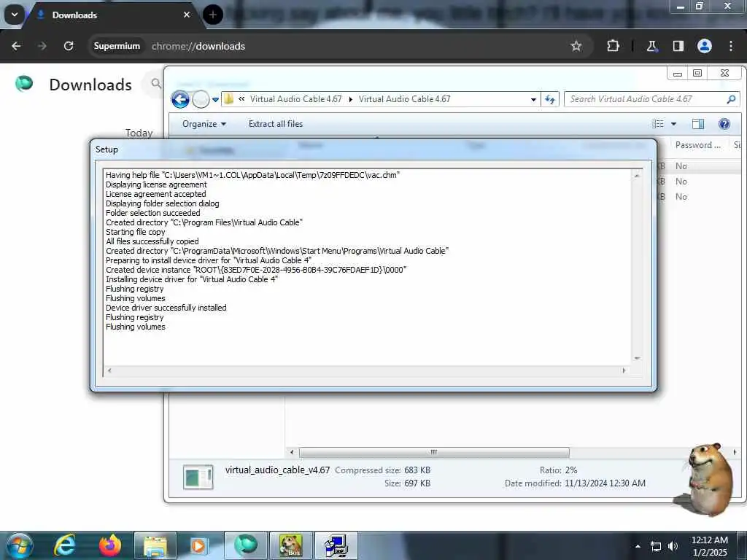Click the browser forward arrow

point(42,46)
